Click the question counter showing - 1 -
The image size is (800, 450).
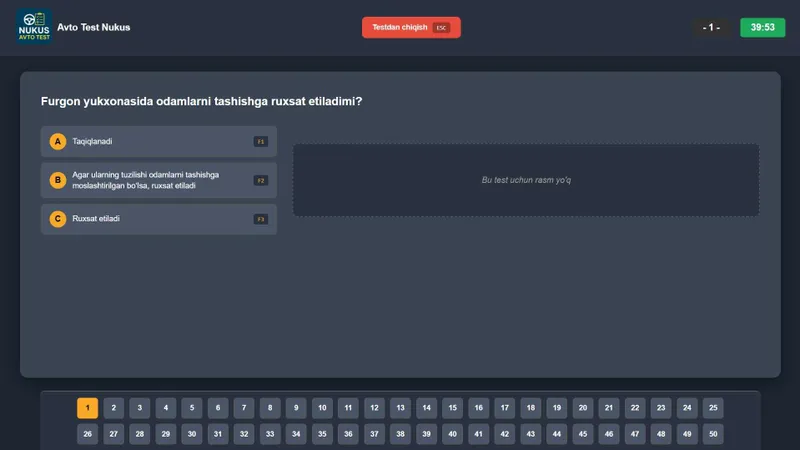coord(711,28)
